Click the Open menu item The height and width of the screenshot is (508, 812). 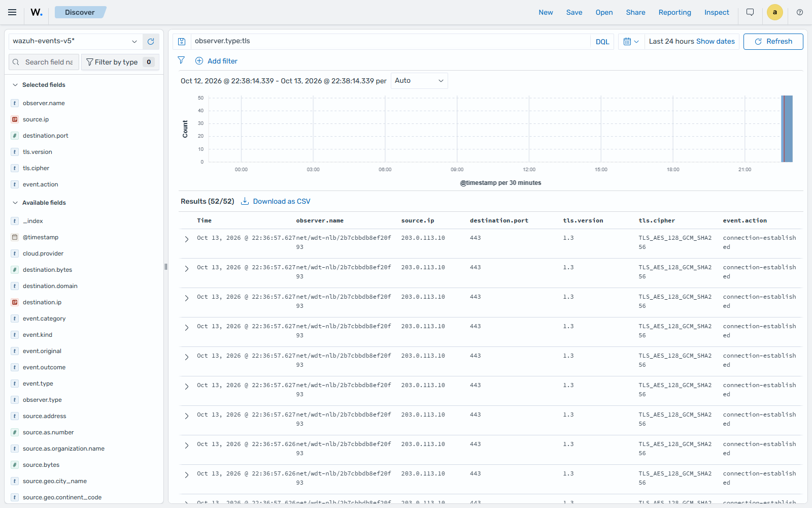click(604, 12)
